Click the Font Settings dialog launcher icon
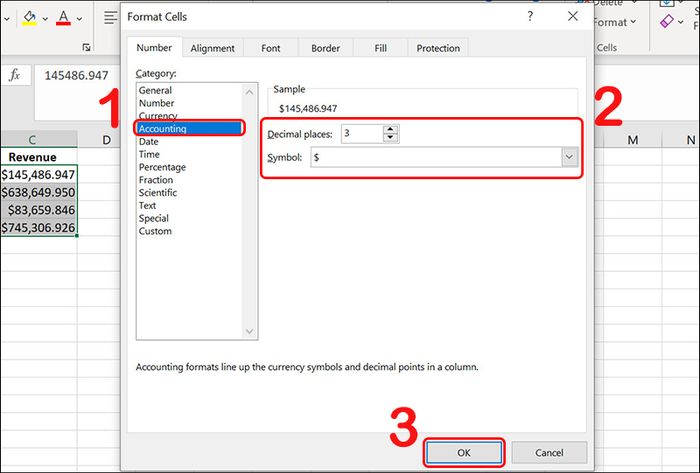700x473 pixels. [87, 47]
